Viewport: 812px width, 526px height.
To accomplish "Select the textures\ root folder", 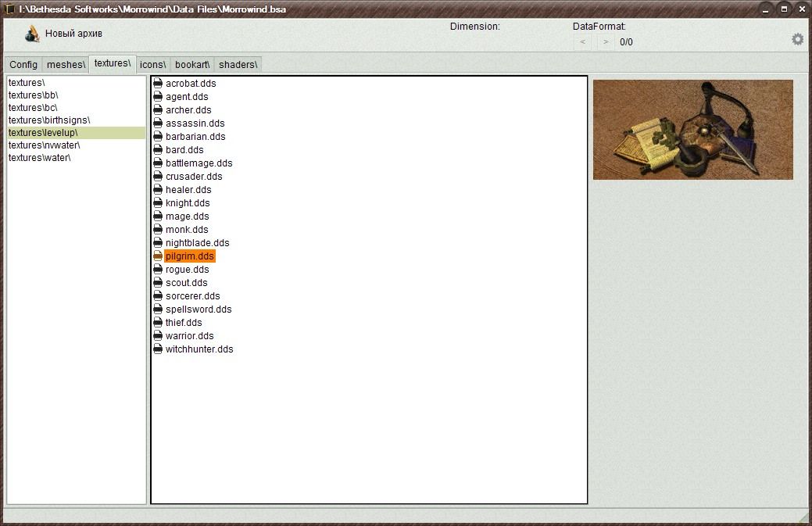I will click(76, 82).
